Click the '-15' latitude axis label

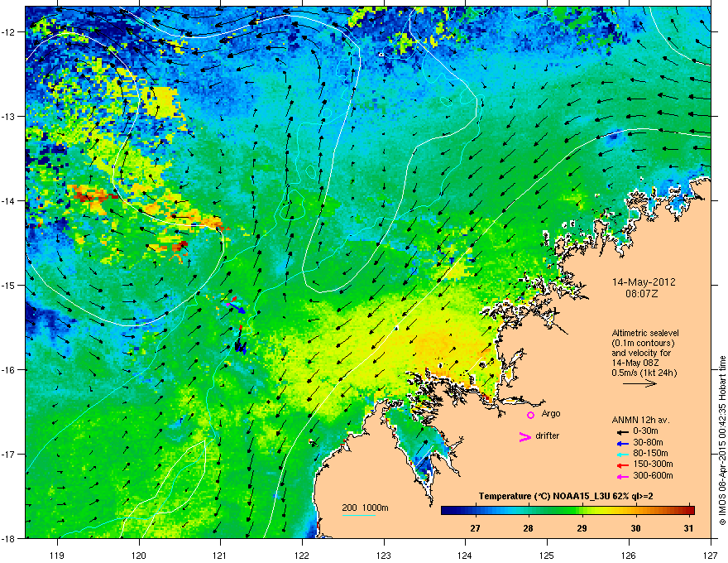[x=9, y=285]
